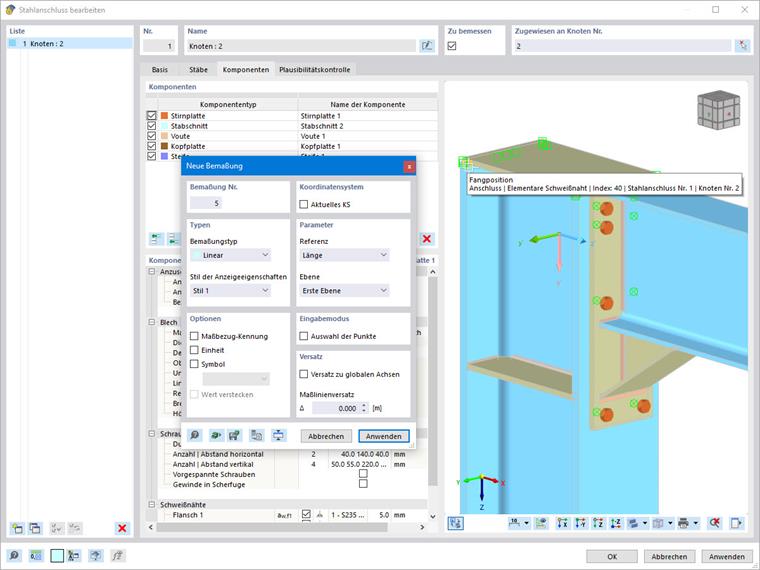Toggle the Stirnplatte component checkbox
Image resolution: width=760 pixels, height=570 pixels.
coord(152,115)
